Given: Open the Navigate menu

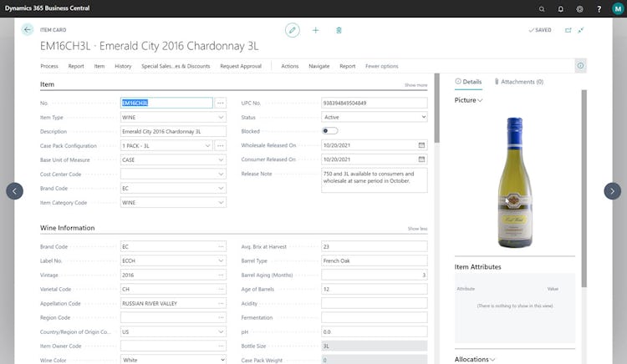Looking at the screenshot, I should tap(319, 66).
